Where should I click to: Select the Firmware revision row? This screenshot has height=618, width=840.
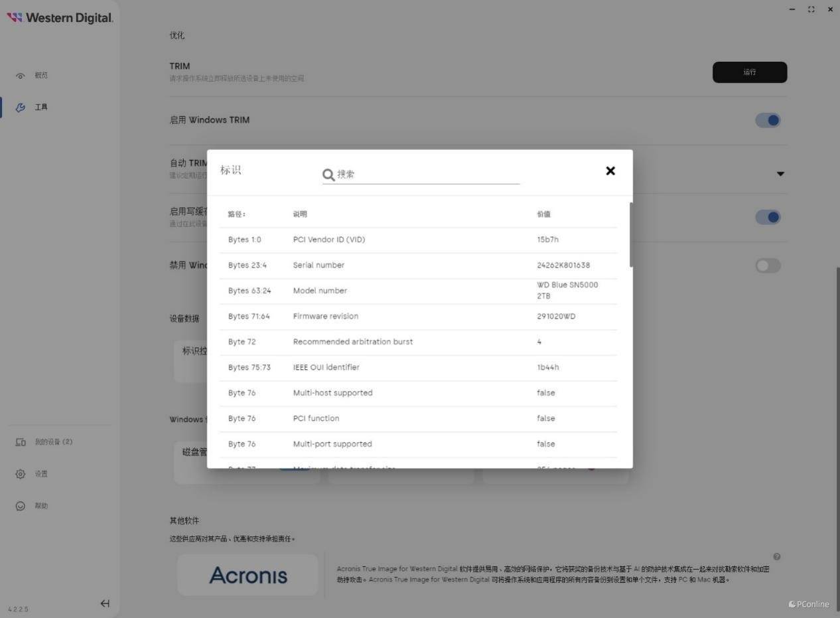pyautogui.click(x=418, y=317)
